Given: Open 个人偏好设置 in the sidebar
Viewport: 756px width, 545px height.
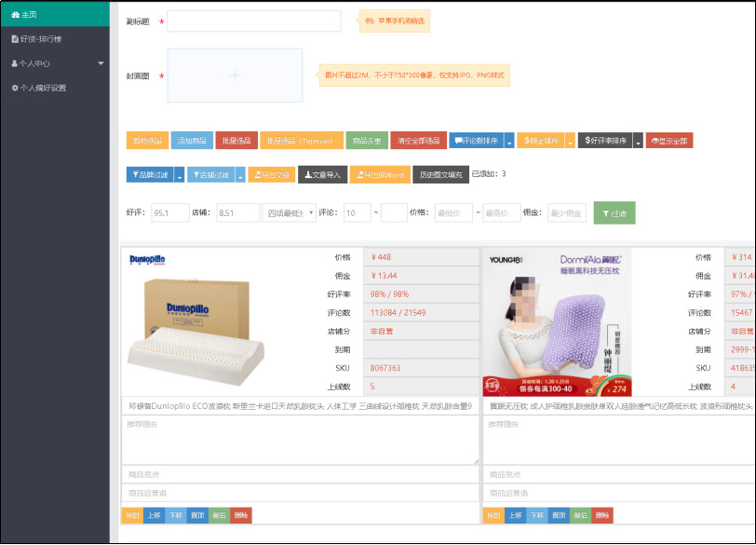Looking at the screenshot, I should (55, 88).
